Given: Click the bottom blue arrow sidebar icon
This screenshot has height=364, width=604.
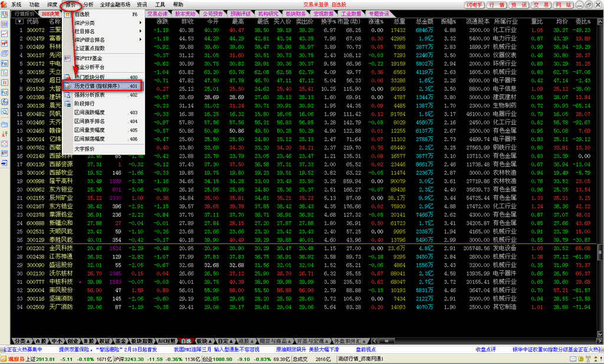Looking at the screenshot, I should 4,163.
